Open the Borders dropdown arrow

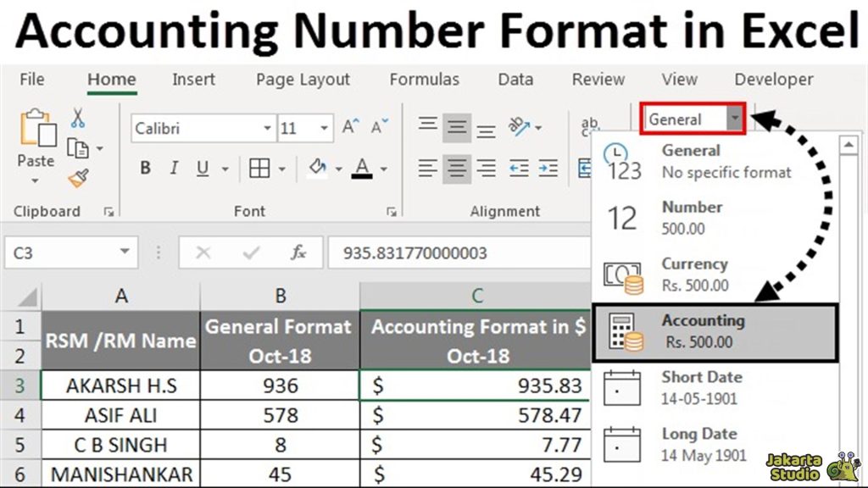[x=282, y=169]
